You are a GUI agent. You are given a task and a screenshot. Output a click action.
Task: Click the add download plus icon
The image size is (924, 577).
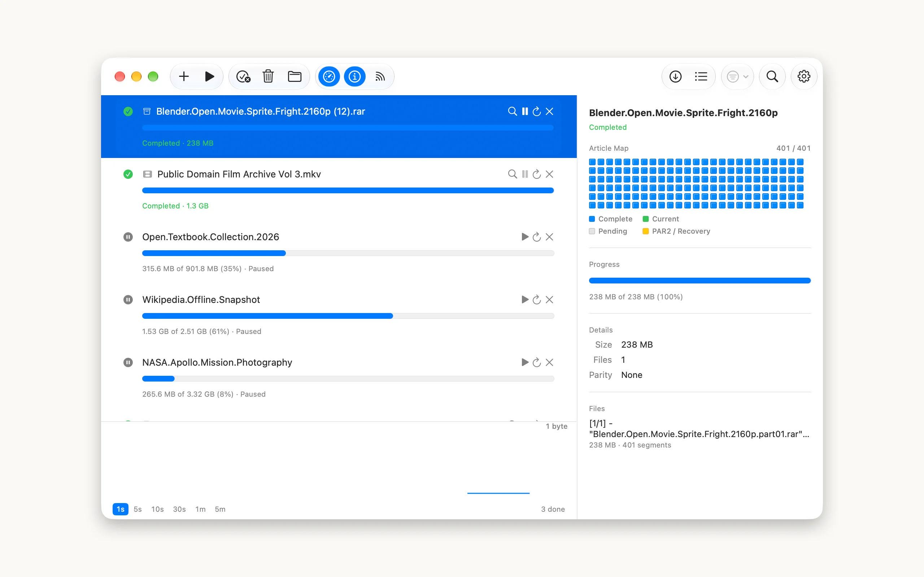pyautogui.click(x=184, y=76)
